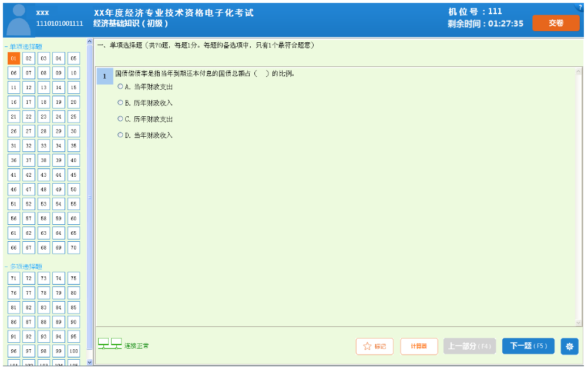Click the network connection status icon
588x368 pixels.
tap(110, 344)
